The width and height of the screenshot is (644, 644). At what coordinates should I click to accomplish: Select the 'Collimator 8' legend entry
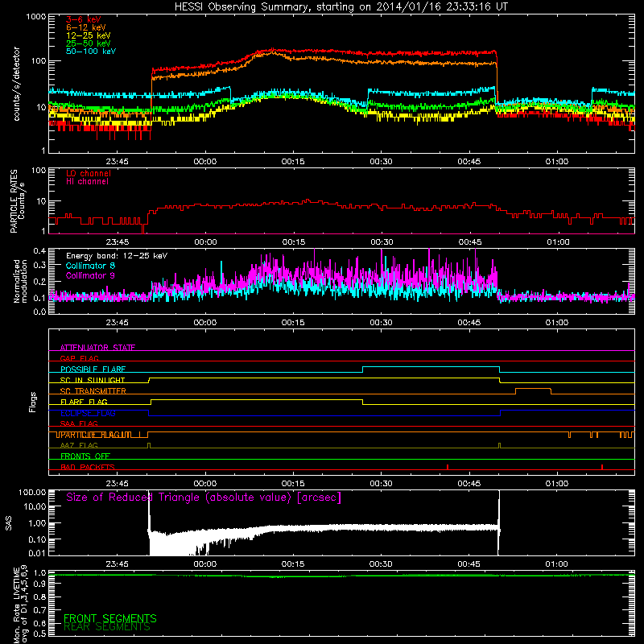coord(90,266)
